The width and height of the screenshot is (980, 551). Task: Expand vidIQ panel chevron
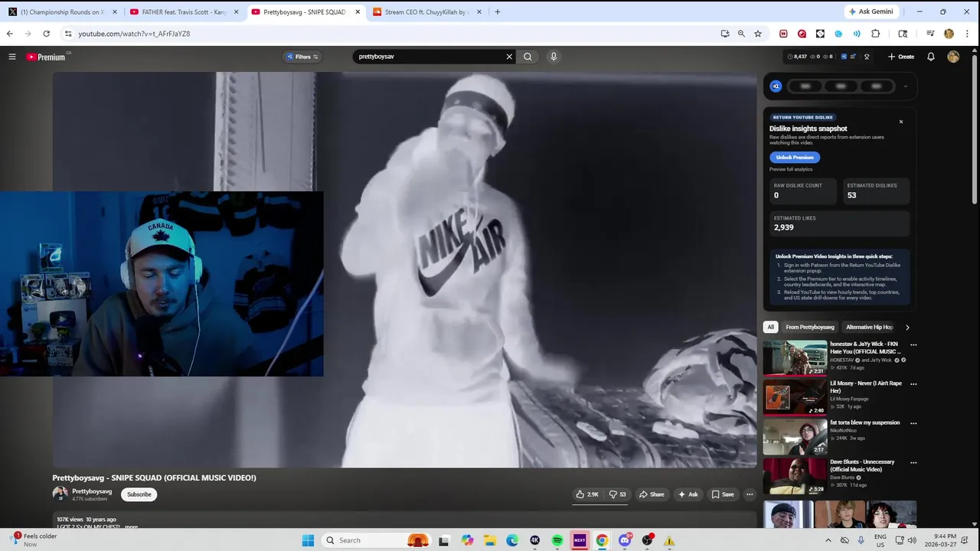[905, 86]
